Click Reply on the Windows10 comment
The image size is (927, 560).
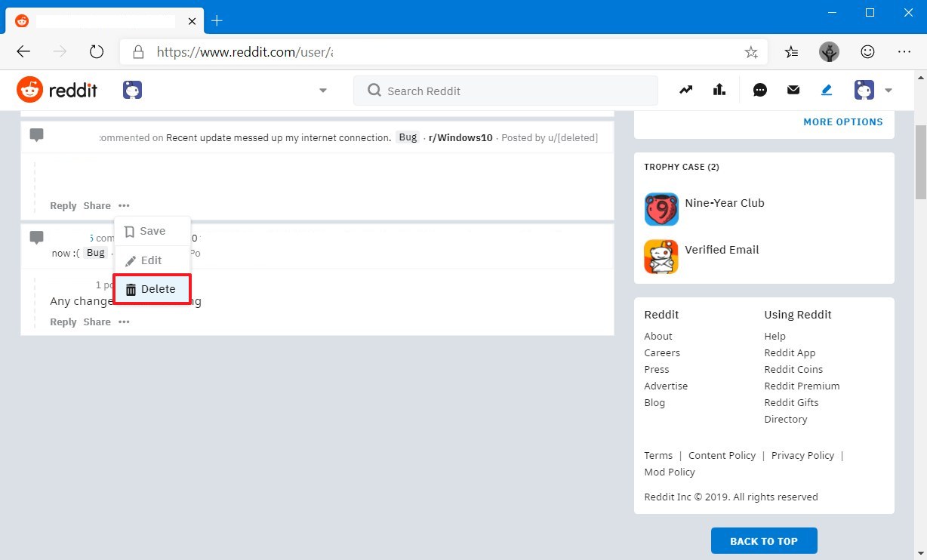63,205
